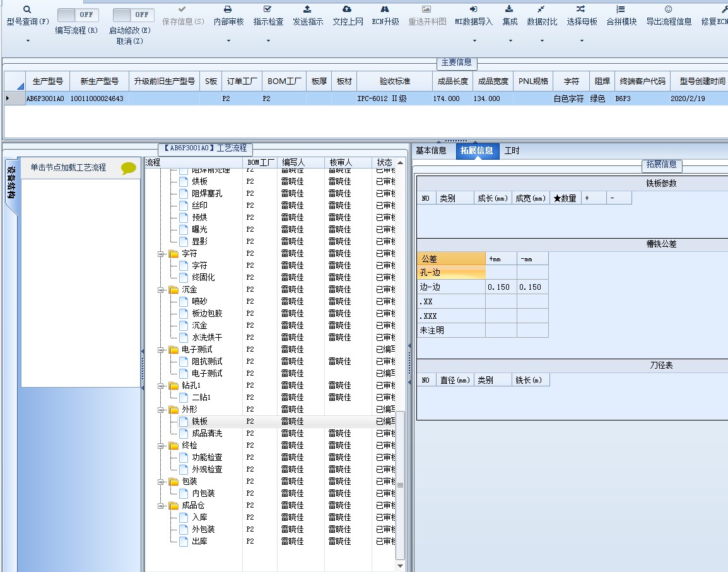The width and height of the screenshot is (728, 572).
Task: Select 二钻1 document node
Action: click(201, 397)
